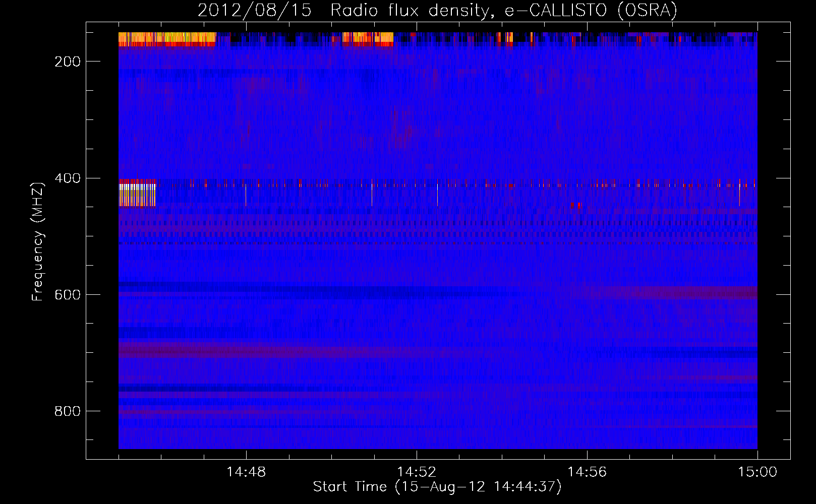
Task: Click the 'Frequency (MHZ)' axis title
Action: point(38,241)
